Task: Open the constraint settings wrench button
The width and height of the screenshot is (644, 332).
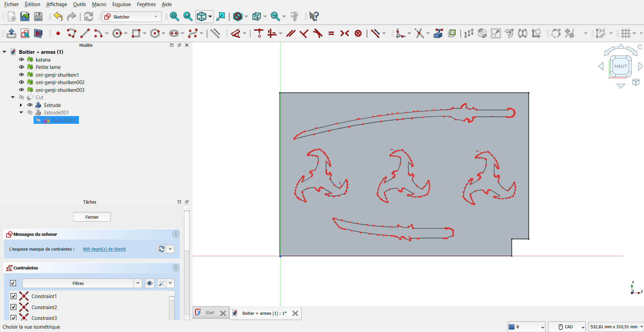Action: [162, 283]
